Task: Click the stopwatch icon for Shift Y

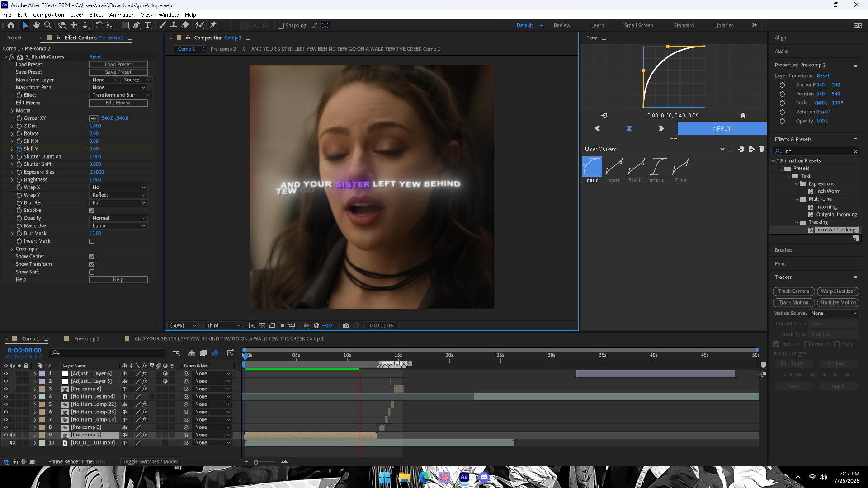Action: (19, 149)
